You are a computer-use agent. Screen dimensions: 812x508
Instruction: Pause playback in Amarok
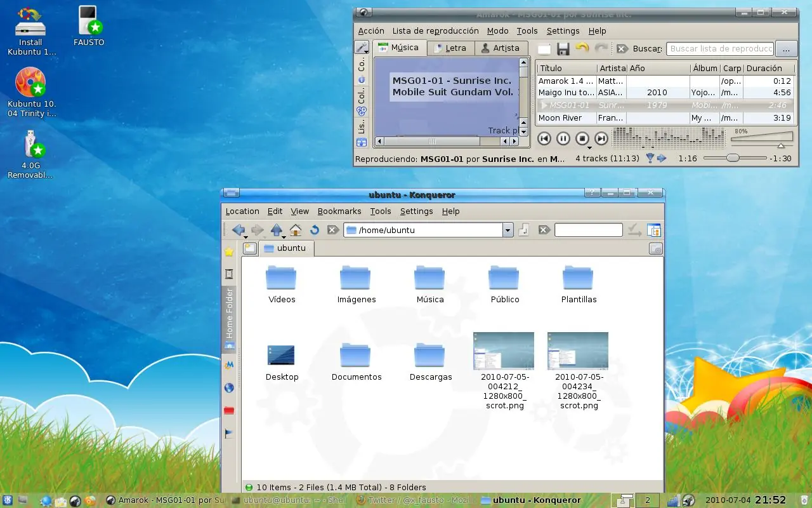563,138
